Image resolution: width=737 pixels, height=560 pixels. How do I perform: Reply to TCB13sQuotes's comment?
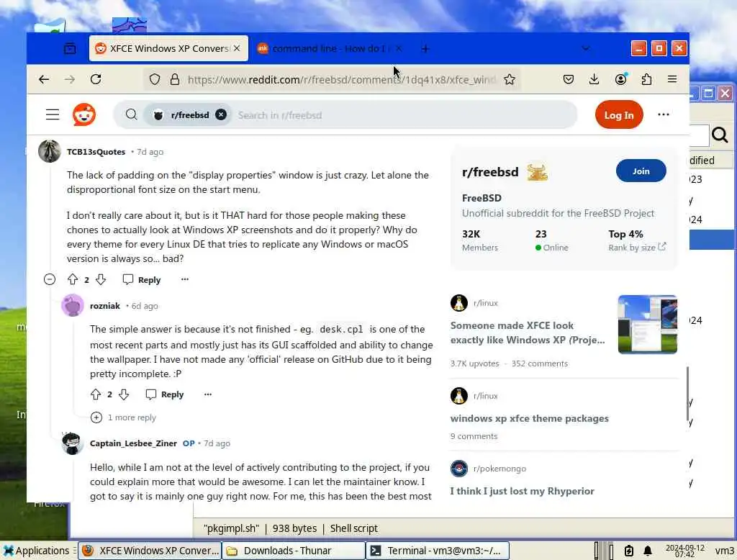[x=142, y=280]
